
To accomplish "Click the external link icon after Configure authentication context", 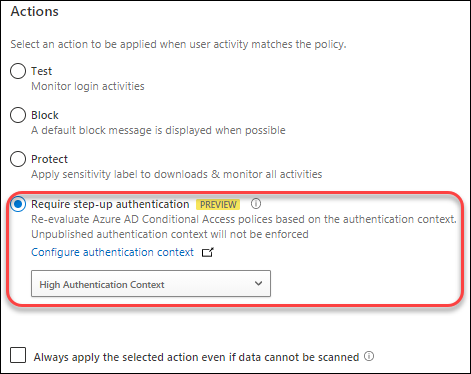I will tap(208, 252).
